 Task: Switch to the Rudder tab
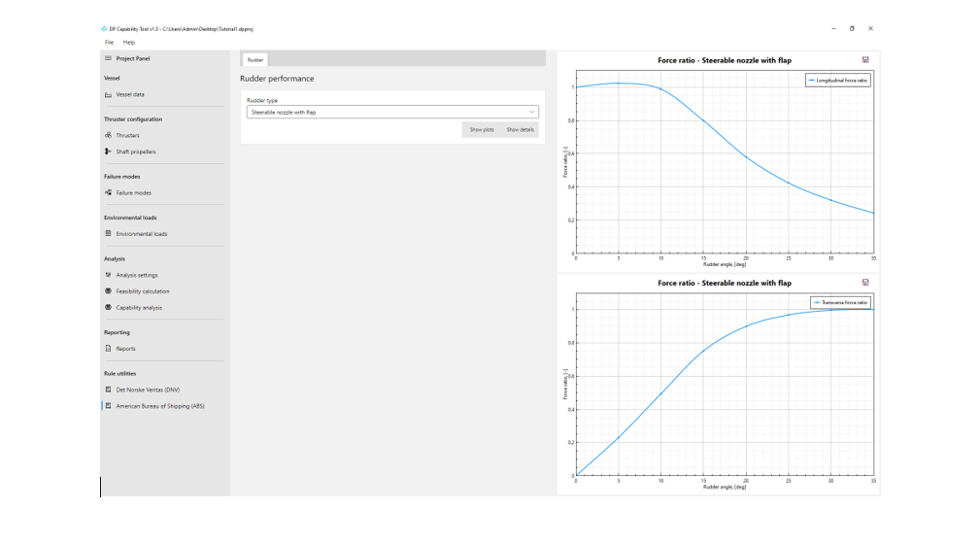pyautogui.click(x=255, y=60)
